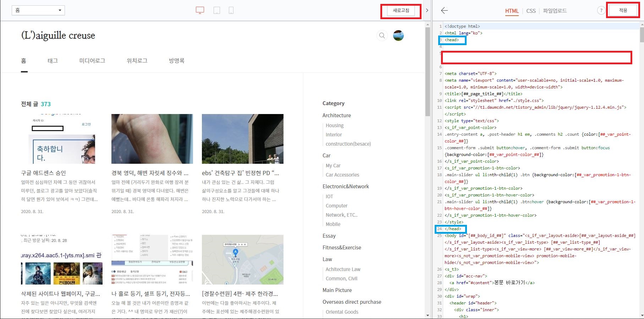Click the blog preview vertical scrollbar
The height and width of the screenshot is (319, 644).
(x=428, y=71)
